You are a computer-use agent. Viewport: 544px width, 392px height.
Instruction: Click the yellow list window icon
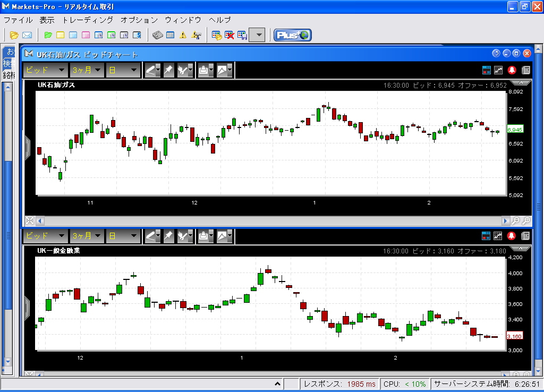click(61, 35)
